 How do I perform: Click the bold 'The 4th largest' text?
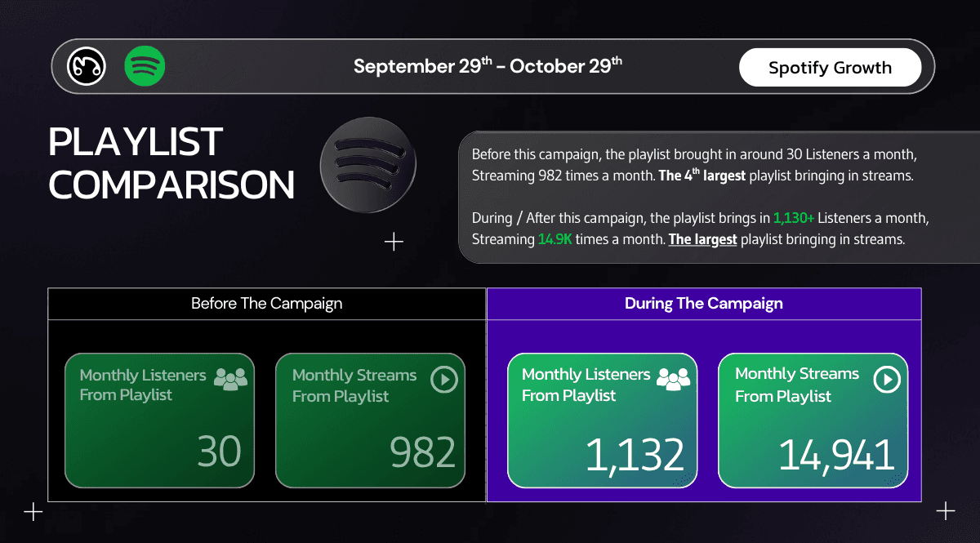tap(701, 176)
